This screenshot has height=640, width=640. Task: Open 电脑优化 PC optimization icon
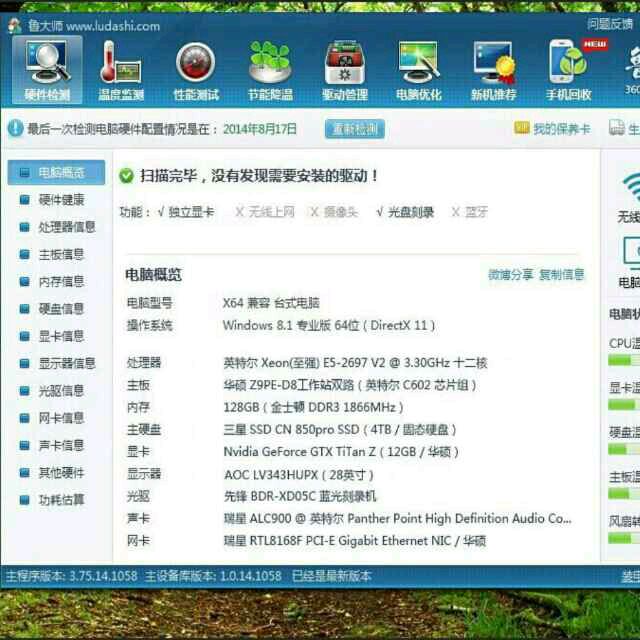point(419,70)
